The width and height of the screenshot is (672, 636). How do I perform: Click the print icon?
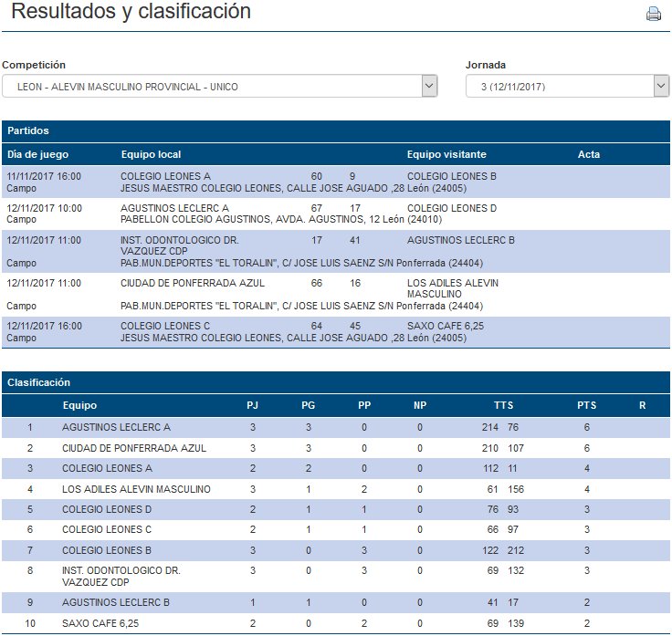click(653, 14)
